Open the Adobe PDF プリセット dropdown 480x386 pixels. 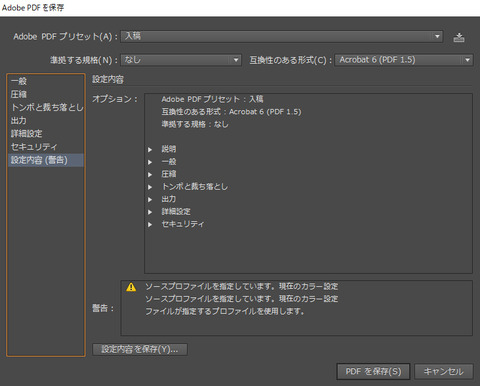[282, 36]
